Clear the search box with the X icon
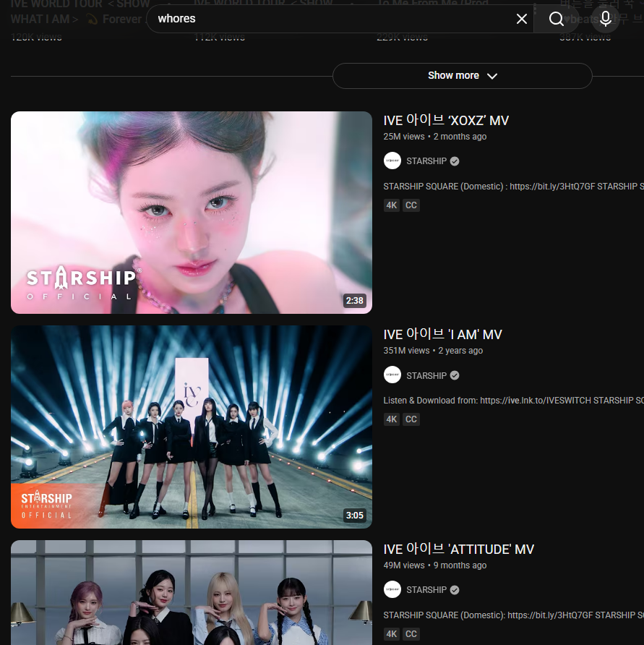The height and width of the screenshot is (645, 644). [x=521, y=19]
